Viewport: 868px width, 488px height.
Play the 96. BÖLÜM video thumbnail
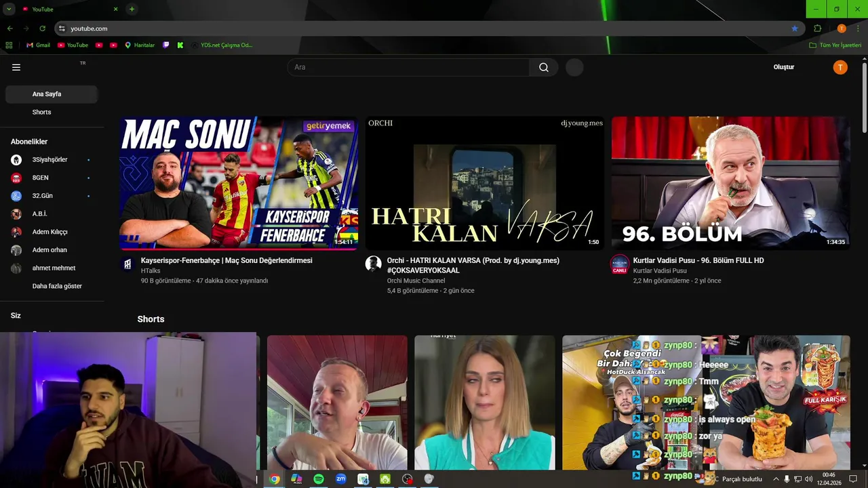tap(730, 183)
